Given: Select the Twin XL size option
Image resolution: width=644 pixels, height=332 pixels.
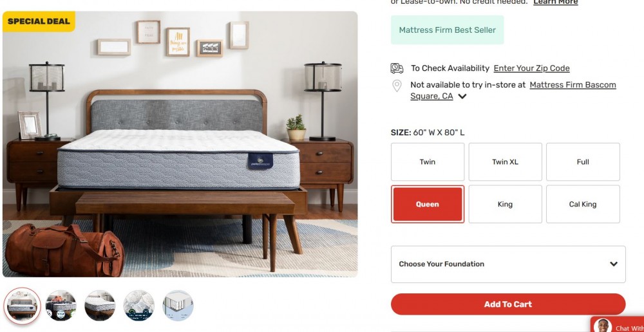Looking at the screenshot, I should click(505, 161).
